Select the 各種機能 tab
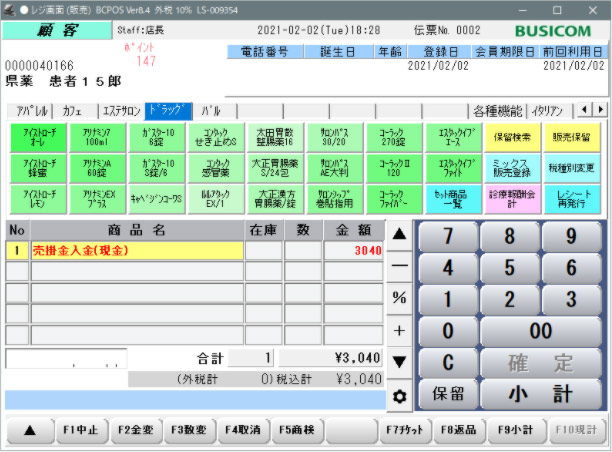The image size is (612, 452). pyautogui.click(x=499, y=110)
